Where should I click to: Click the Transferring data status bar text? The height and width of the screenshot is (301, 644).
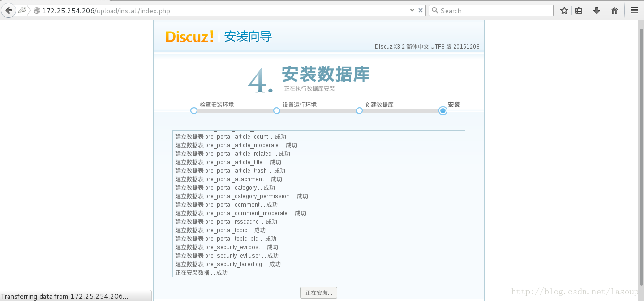[x=65, y=296]
